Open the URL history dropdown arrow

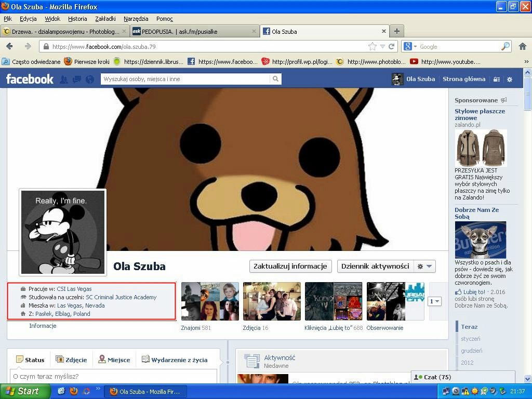pos(382,46)
